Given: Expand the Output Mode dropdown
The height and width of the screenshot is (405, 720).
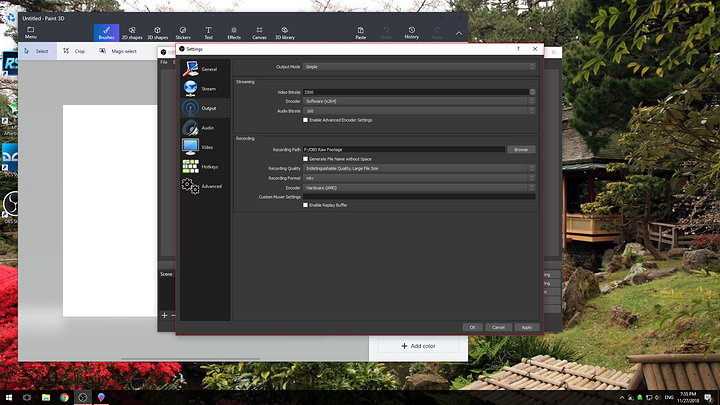Looking at the screenshot, I should pyautogui.click(x=419, y=66).
